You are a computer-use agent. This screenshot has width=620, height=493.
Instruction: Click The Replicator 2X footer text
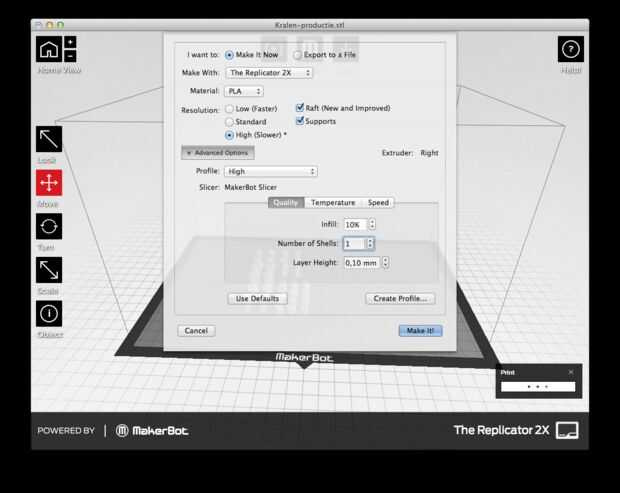pos(501,430)
